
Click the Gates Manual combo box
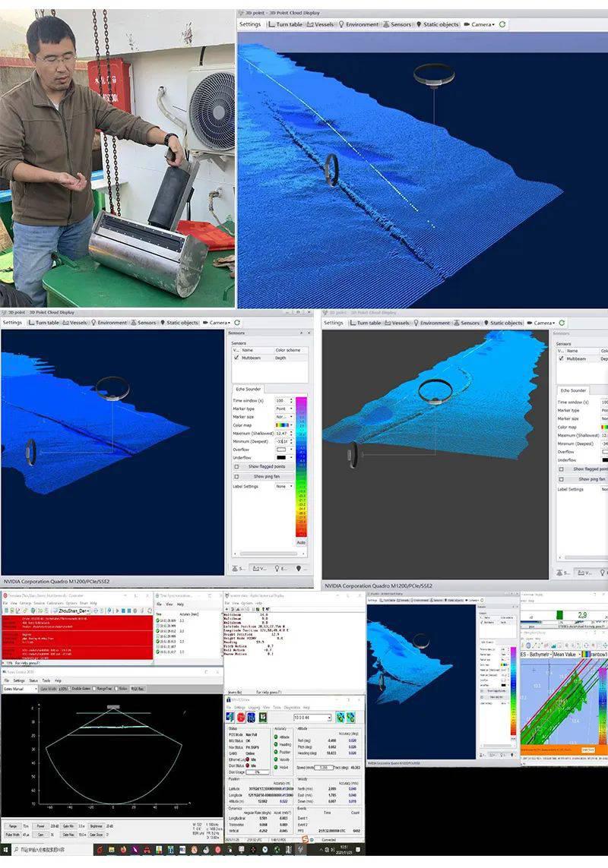coord(20,689)
